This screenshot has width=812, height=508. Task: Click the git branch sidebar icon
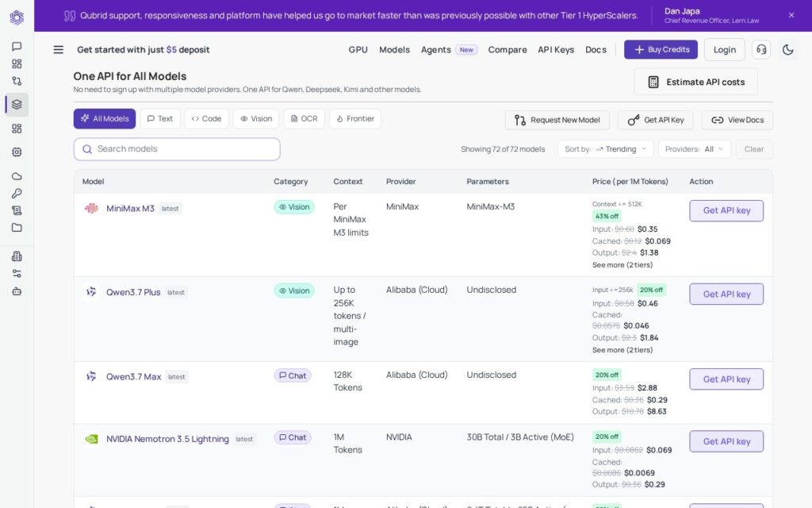tap(17, 82)
